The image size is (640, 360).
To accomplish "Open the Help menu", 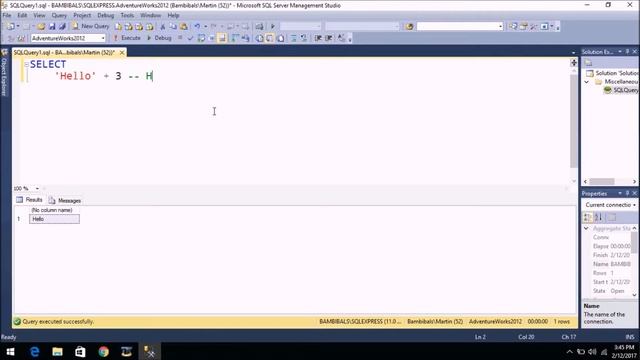I will coord(173,15).
